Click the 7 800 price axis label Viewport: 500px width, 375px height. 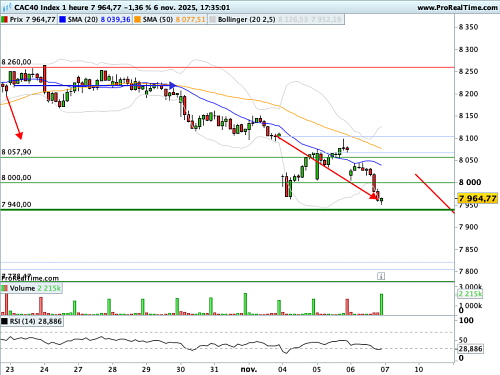468,271
